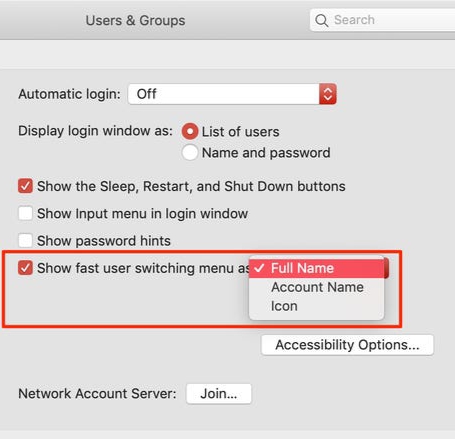Choose Account Name in switching menu
Viewport: 455px width, 439px height.
(317, 287)
